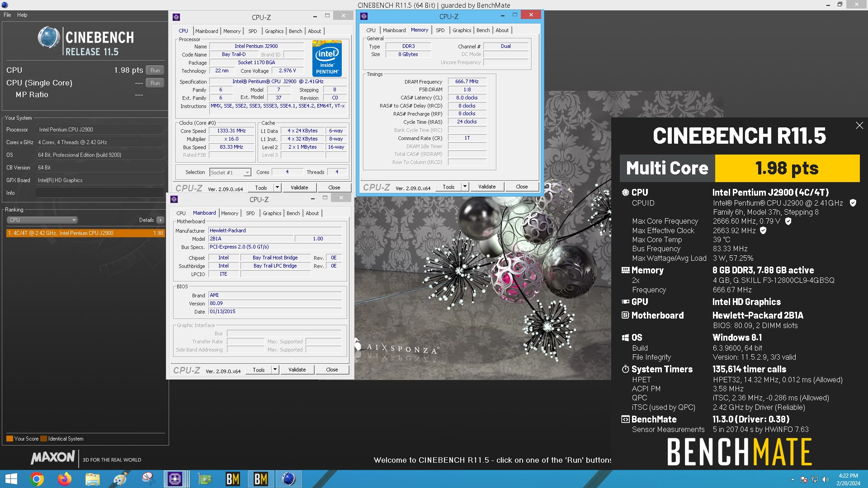Viewport: 868px width, 488px height.
Task: Click the Processor Name Intel Pentium J2900 field
Action: tap(256, 46)
